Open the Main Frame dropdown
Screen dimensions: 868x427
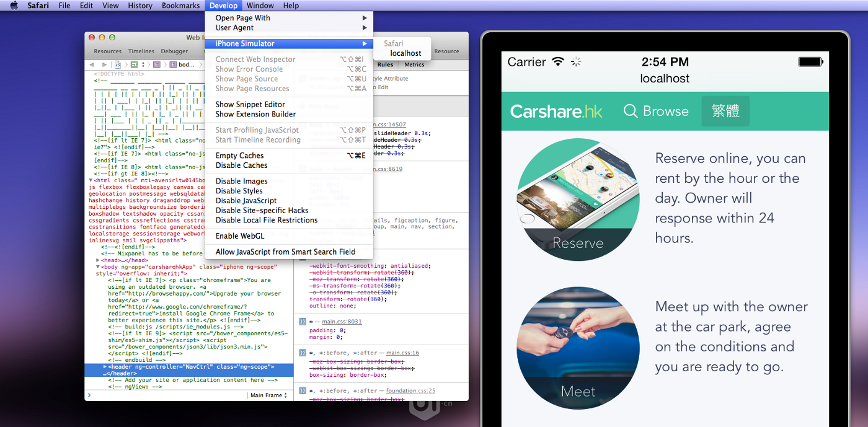268,395
